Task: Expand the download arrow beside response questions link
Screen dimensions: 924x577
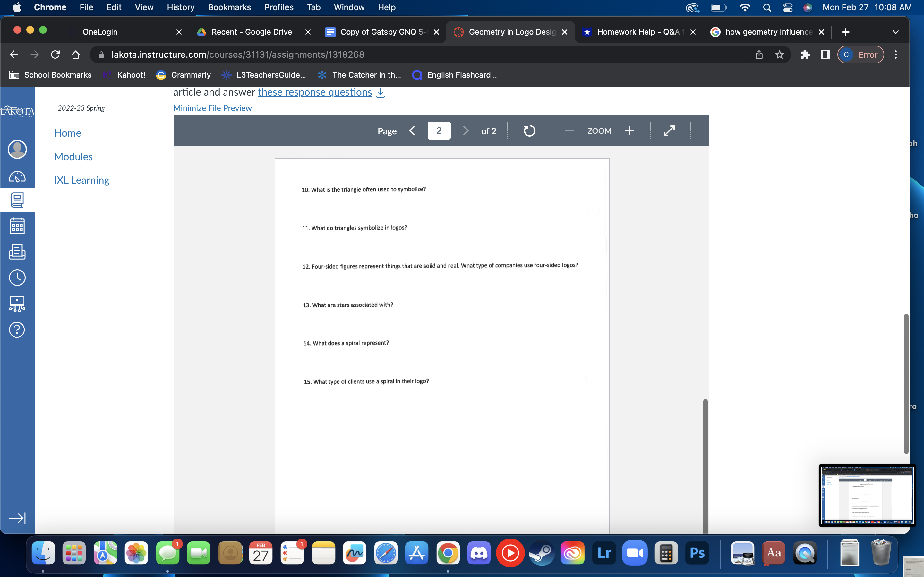Action: click(x=380, y=92)
